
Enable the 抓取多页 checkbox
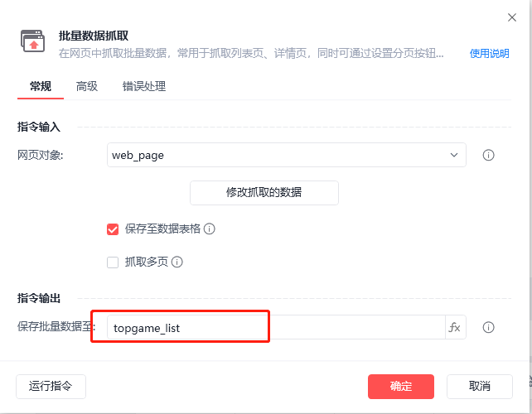(x=113, y=262)
